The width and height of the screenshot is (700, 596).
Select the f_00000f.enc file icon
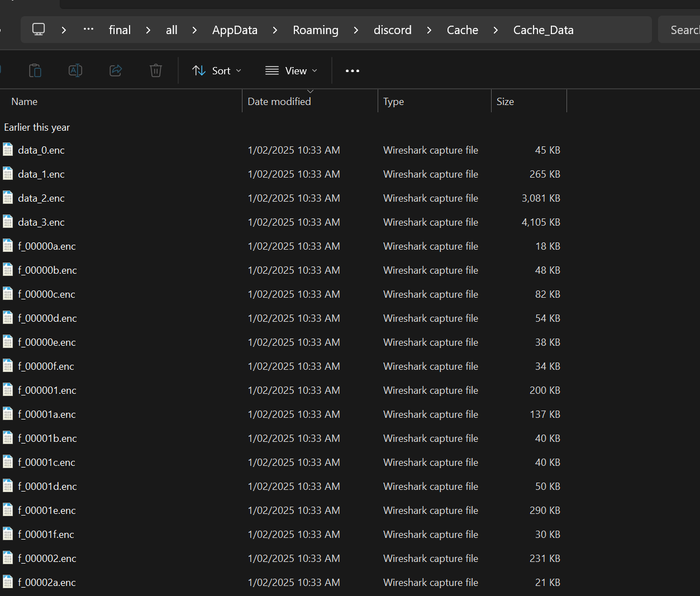point(8,366)
